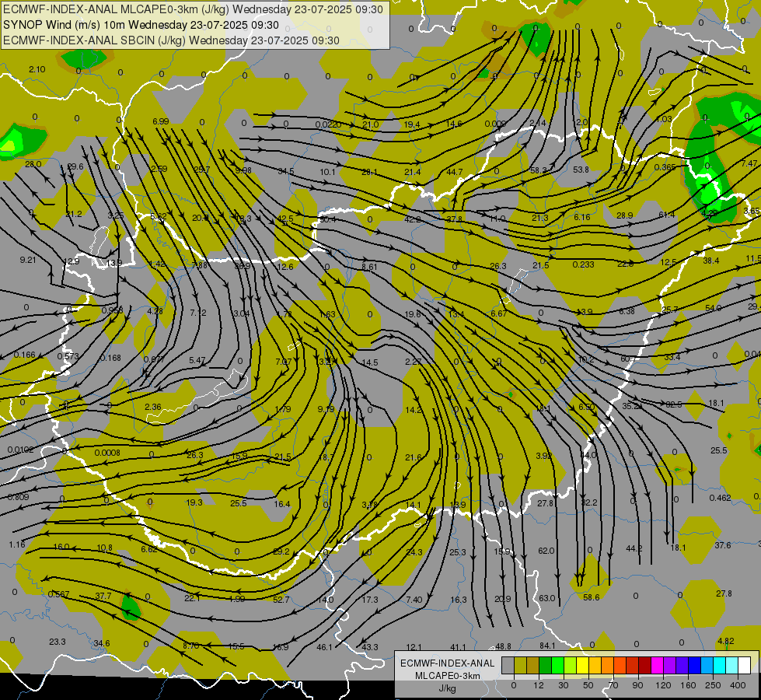Image resolution: width=761 pixels, height=700 pixels.
Task: Click the gray swatch in the MLCAPE legend
Action: coord(508,666)
